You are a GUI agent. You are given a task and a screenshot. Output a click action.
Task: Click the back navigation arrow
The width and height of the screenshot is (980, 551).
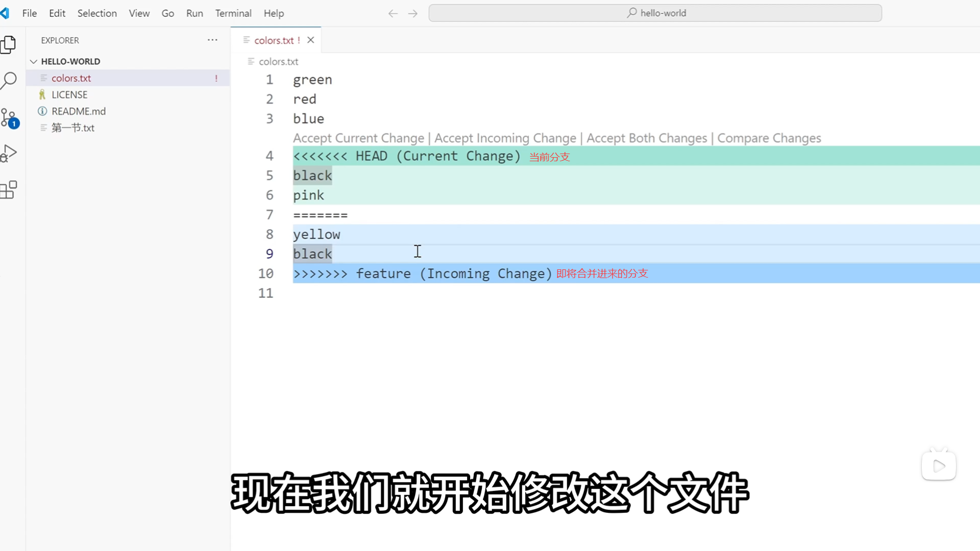(x=393, y=13)
